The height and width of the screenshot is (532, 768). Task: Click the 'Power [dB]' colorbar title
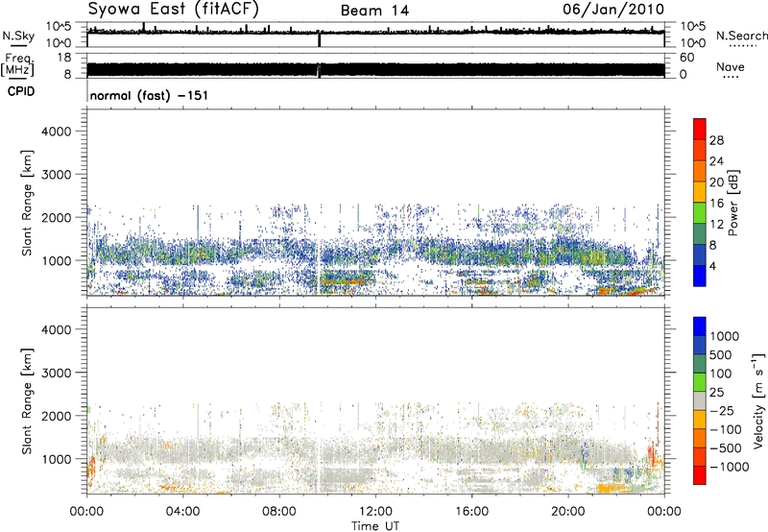click(732, 203)
